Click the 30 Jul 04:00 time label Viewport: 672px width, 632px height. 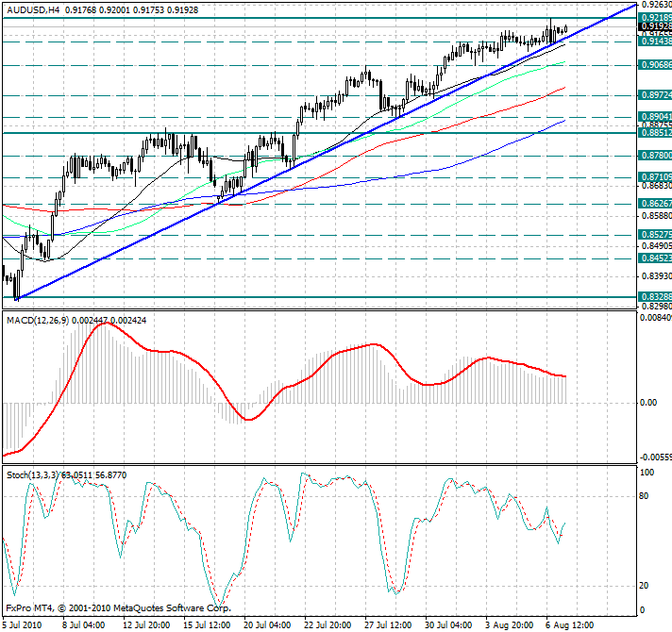click(448, 625)
